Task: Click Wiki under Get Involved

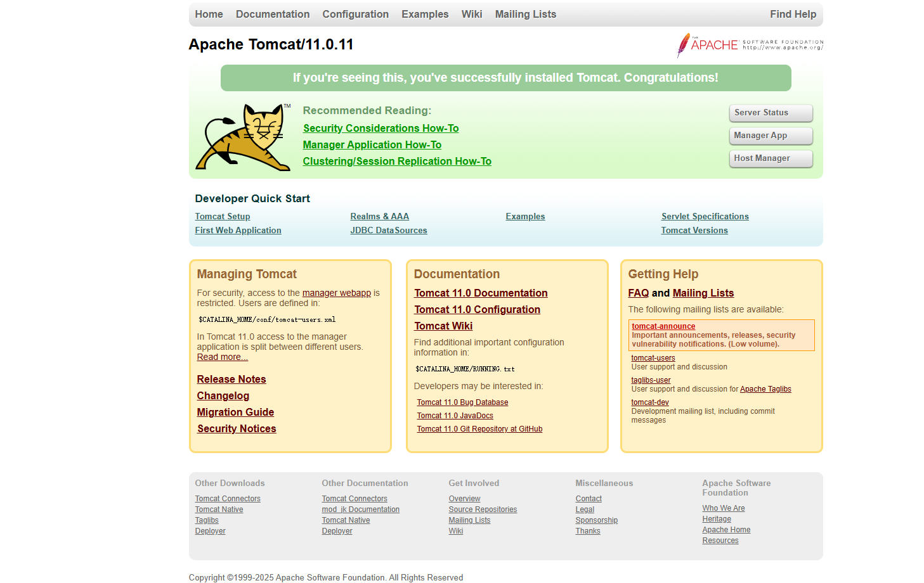Action: pyautogui.click(x=456, y=531)
